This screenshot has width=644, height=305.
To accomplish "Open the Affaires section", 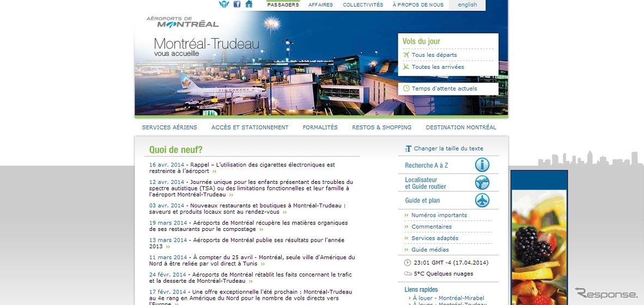I will click(321, 5).
